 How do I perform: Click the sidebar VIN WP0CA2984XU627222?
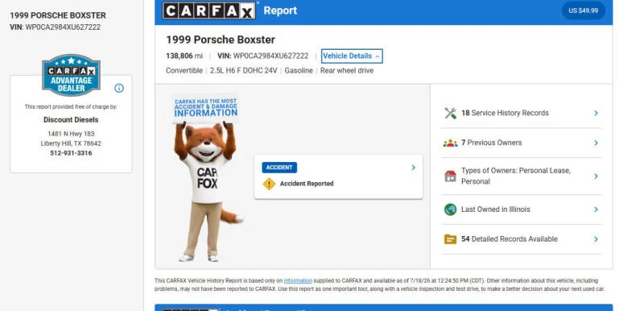point(55,27)
